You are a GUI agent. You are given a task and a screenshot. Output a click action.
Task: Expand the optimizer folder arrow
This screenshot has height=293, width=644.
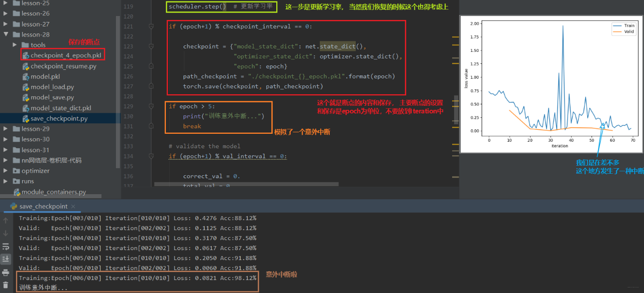coord(5,171)
